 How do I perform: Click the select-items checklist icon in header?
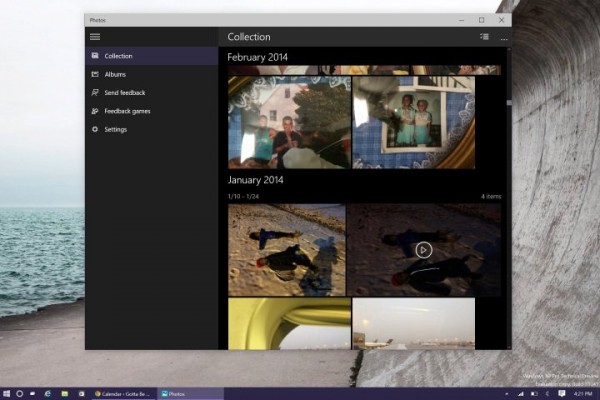pos(484,37)
